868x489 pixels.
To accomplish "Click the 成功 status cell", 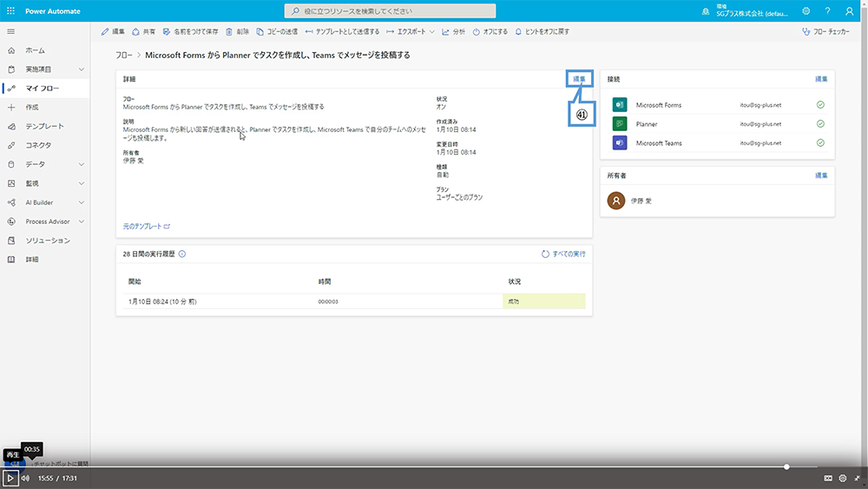I will pyautogui.click(x=543, y=301).
